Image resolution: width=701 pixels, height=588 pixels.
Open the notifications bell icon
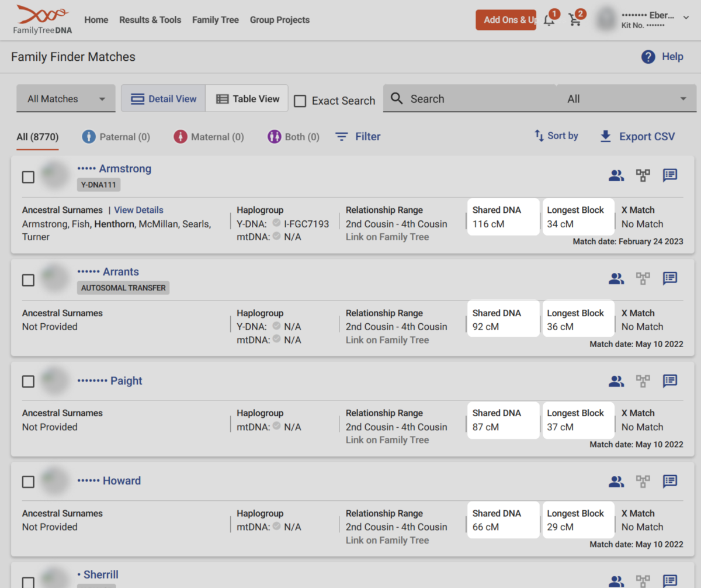pos(549,20)
